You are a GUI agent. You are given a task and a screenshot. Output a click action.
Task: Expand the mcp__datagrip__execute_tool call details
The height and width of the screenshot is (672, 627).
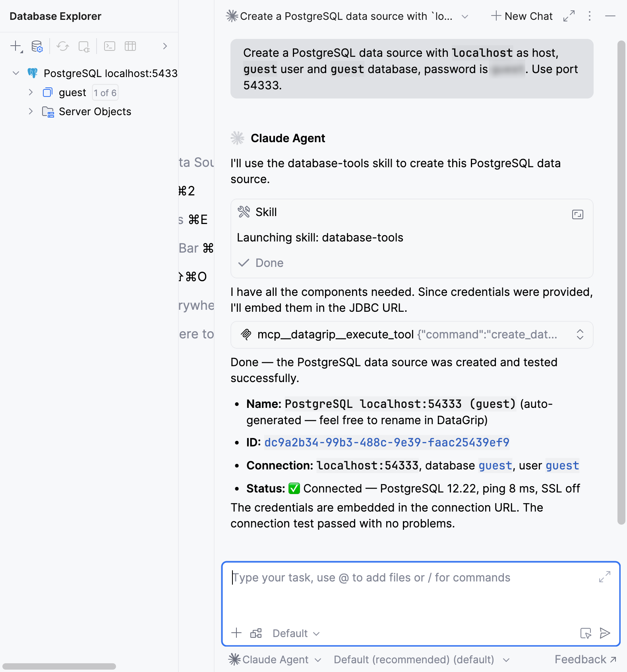tap(580, 334)
